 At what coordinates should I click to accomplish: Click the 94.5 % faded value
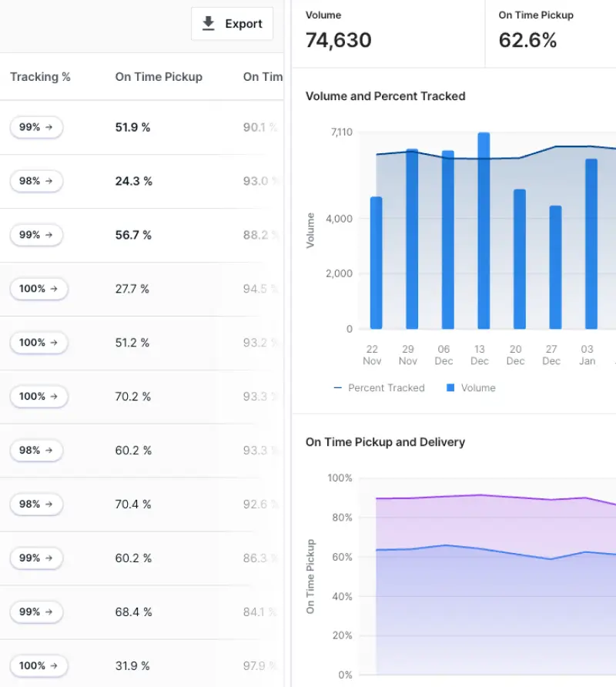click(x=261, y=289)
